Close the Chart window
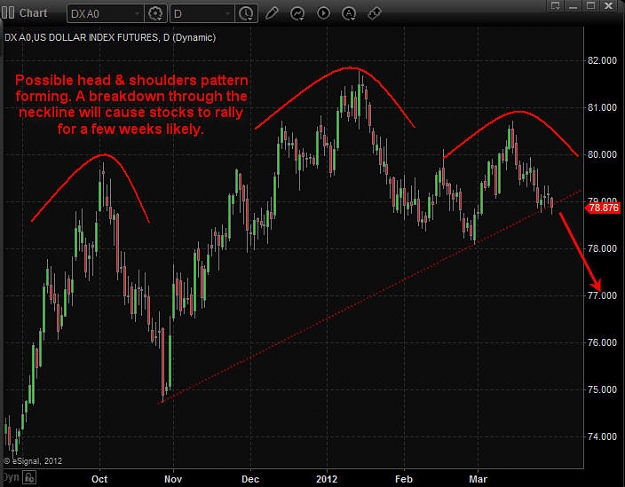Screen dimensions: 625x487 [609, 6]
